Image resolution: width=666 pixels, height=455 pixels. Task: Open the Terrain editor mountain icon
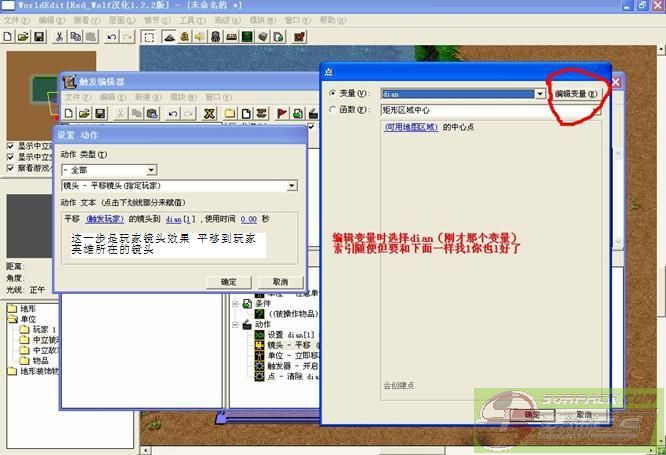coord(170,37)
